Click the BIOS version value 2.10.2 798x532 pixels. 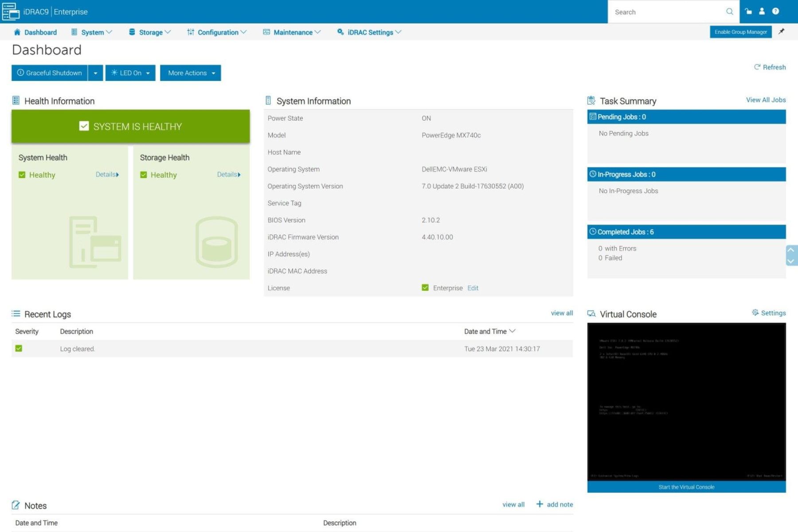tap(430, 220)
